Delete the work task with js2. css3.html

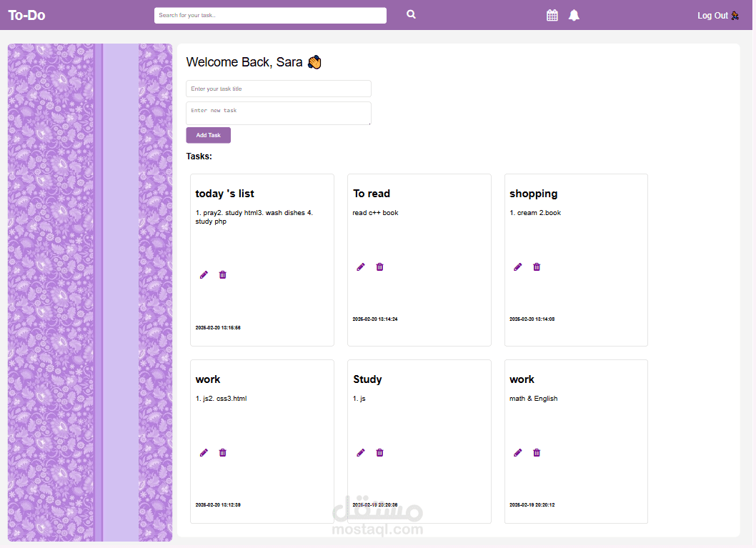point(222,452)
